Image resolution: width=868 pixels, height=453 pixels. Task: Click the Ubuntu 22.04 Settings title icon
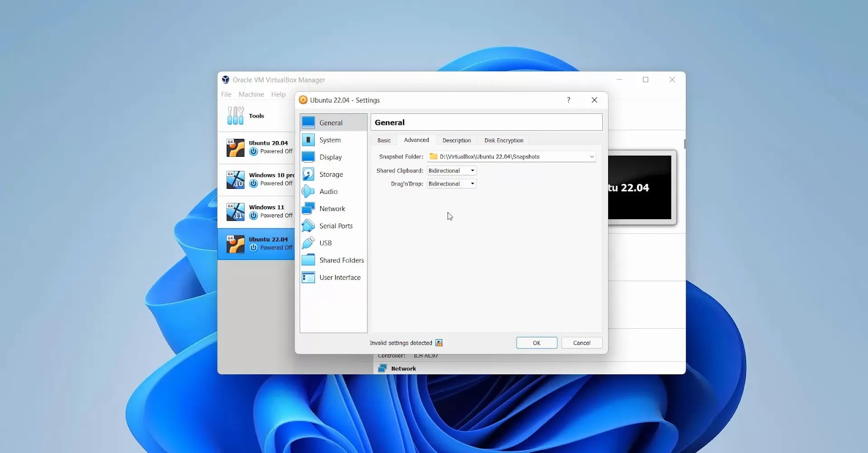[x=303, y=100]
